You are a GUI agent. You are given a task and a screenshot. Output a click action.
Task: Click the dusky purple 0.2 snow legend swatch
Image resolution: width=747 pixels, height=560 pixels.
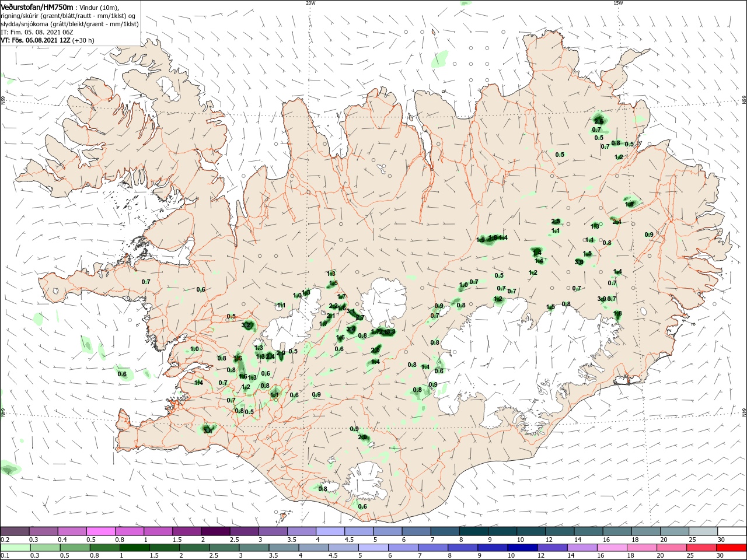pos(15,531)
